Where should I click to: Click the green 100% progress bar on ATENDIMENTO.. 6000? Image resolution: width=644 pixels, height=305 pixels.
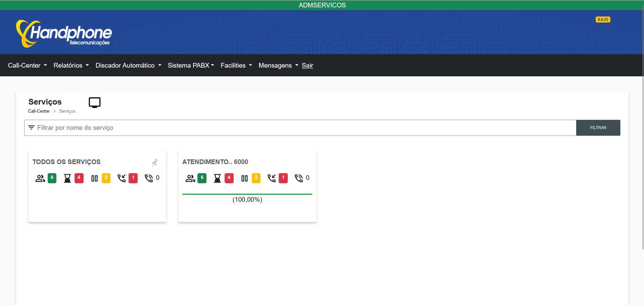(247, 194)
